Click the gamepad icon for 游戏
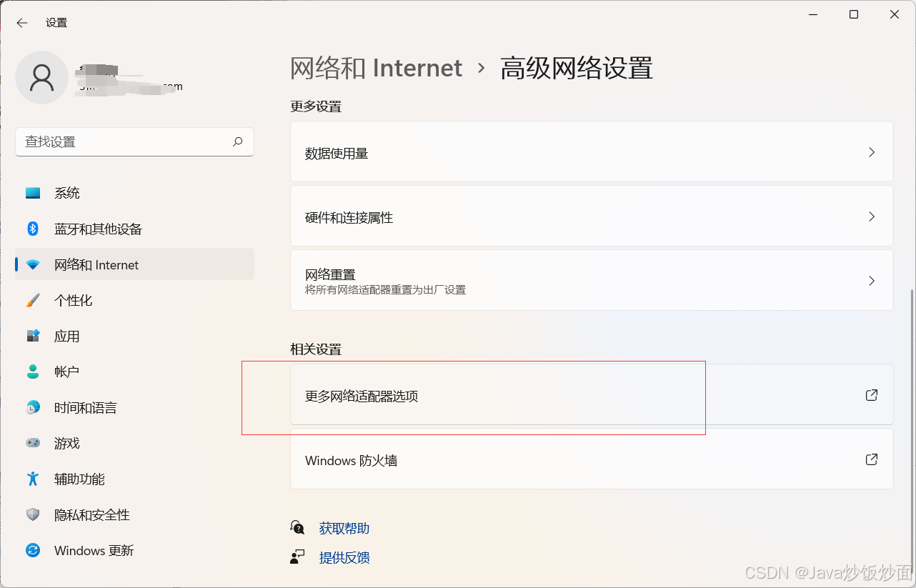The image size is (916, 588). [x=33, y=443]
